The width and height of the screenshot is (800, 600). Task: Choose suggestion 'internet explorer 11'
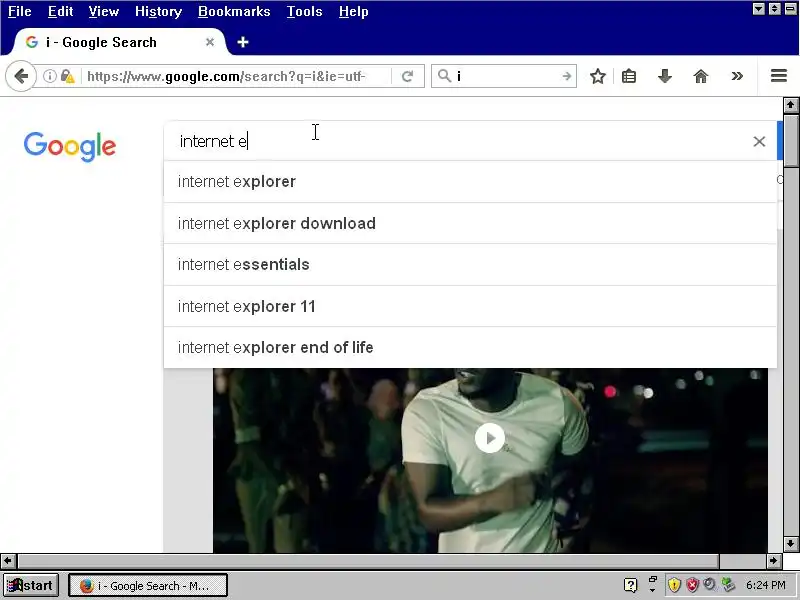(x=470, y=306)
